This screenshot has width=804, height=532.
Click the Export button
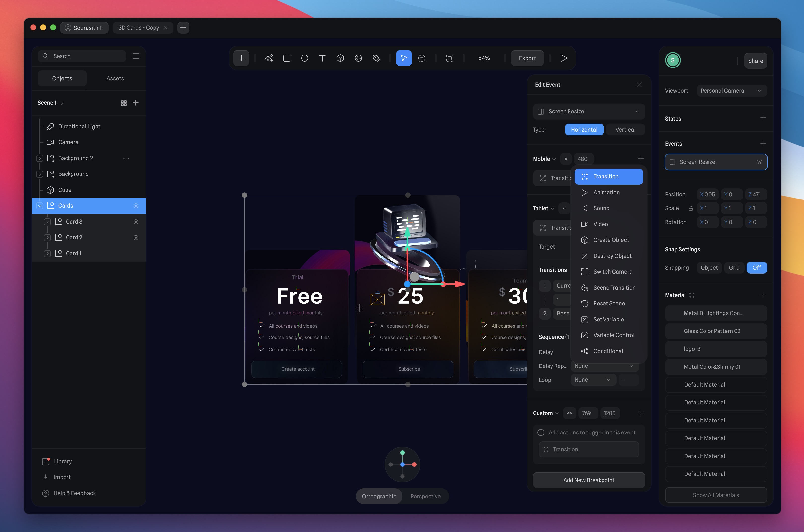pos(527,58)
